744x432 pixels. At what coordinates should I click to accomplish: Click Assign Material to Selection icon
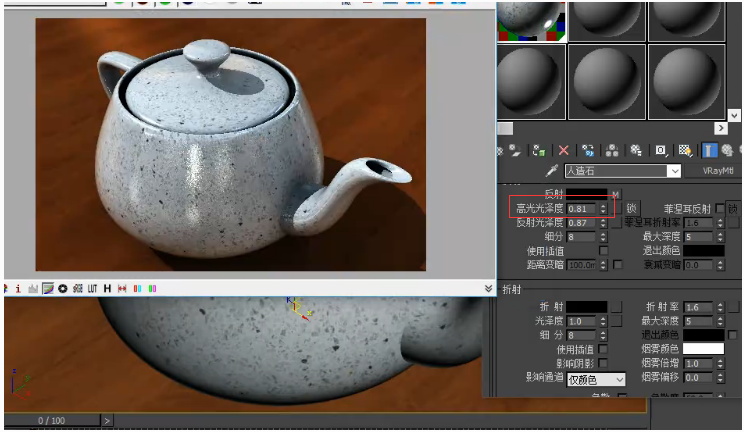pyautogui.click(x=539, y=150)
